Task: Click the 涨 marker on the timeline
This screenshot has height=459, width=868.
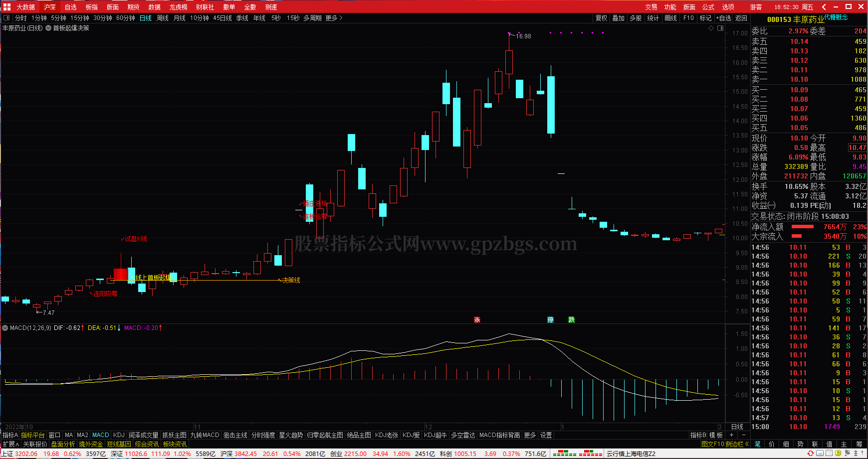Action: tap(477, 320)
